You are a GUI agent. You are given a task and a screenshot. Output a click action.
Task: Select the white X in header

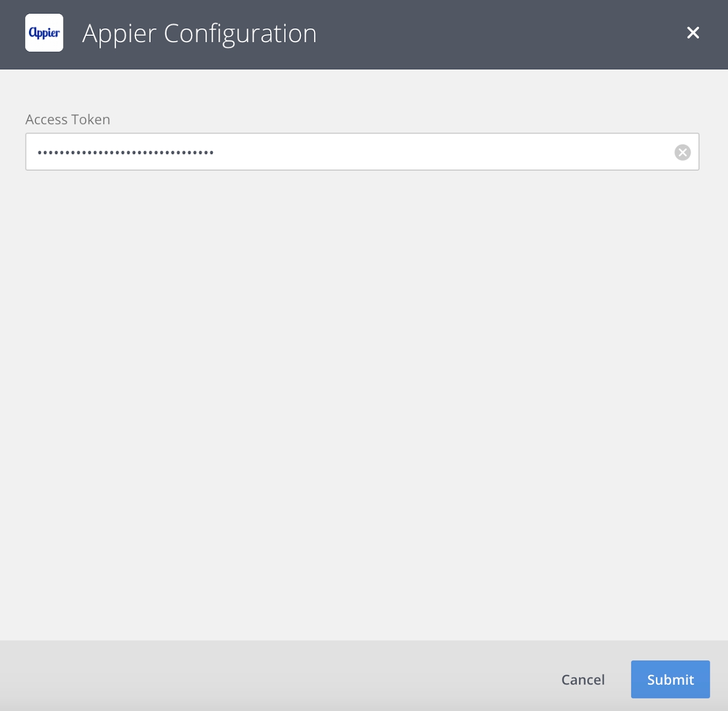point(693,33)
